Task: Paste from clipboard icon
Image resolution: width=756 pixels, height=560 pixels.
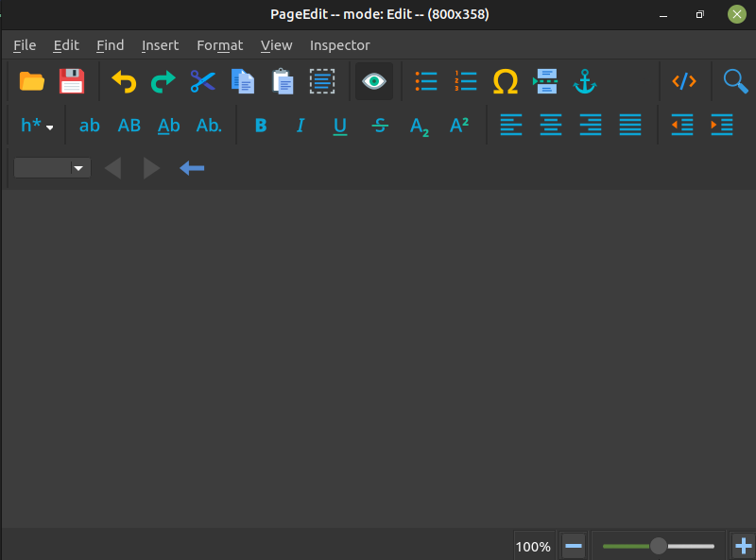Action: 283,81
